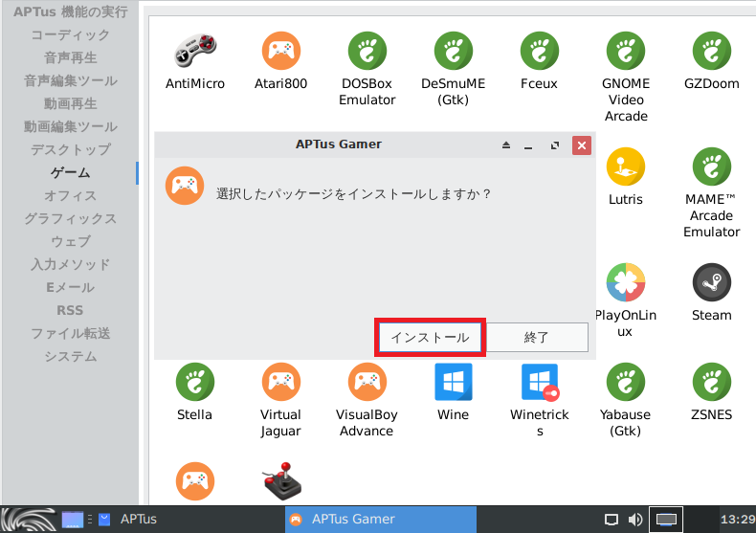Select the ZSNES emulator icon
756x533 pixels.
pos(712,382)
